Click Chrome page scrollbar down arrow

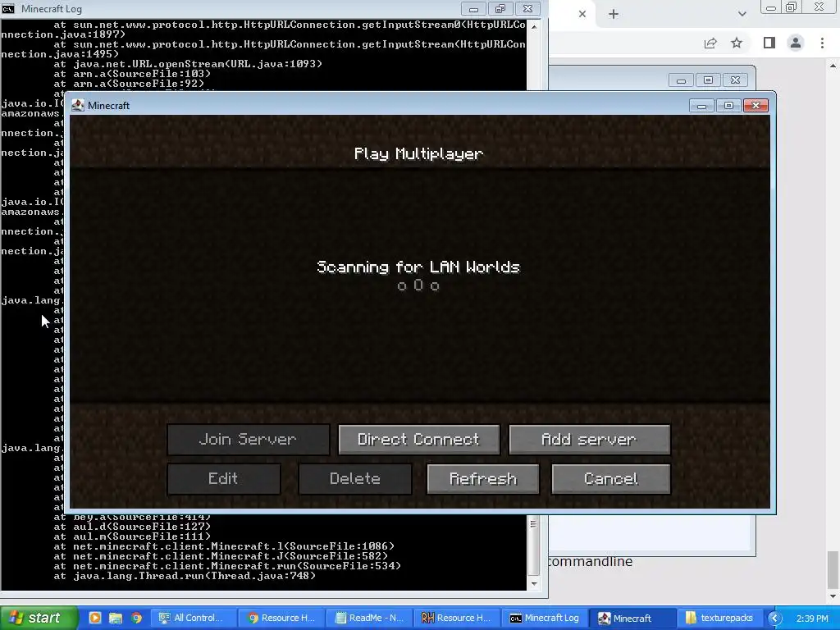[833, 596]
